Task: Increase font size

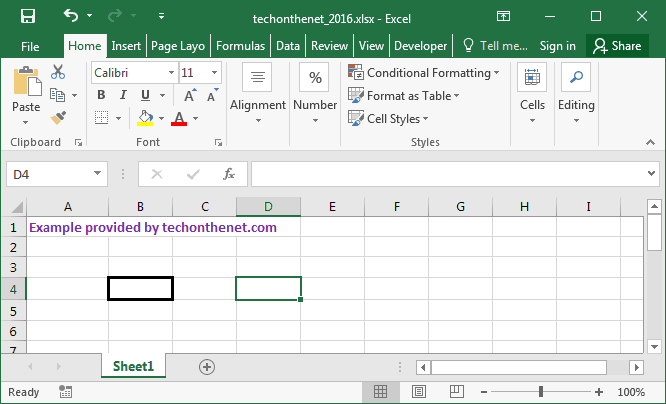Action: click(x=190, y=95)
